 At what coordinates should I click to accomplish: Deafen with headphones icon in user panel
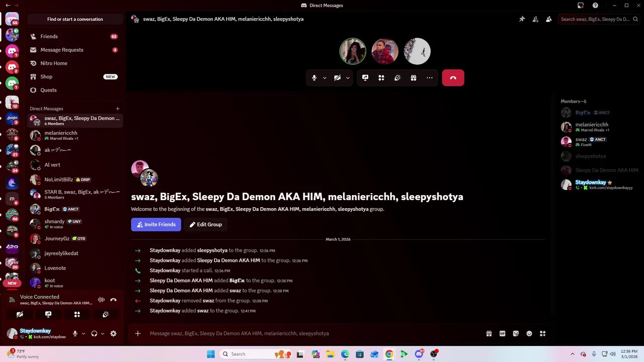(94, 333)
